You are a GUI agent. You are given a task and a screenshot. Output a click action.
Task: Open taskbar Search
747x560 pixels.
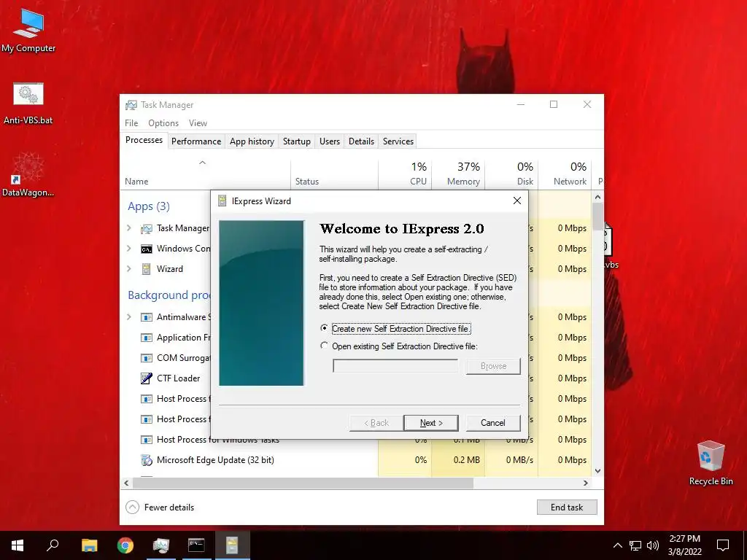pyautogui.click(x=53, y=545)
